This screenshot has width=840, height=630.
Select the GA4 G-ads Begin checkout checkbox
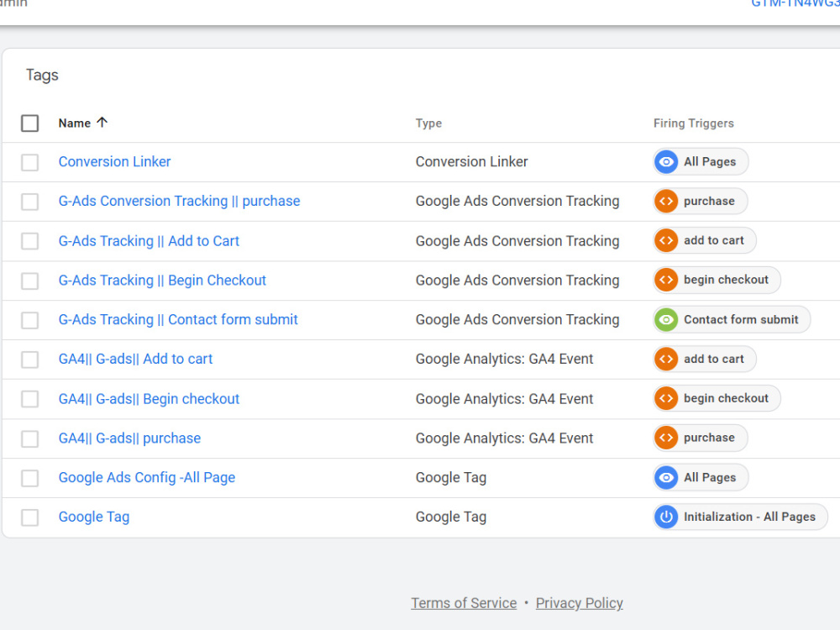30,399
